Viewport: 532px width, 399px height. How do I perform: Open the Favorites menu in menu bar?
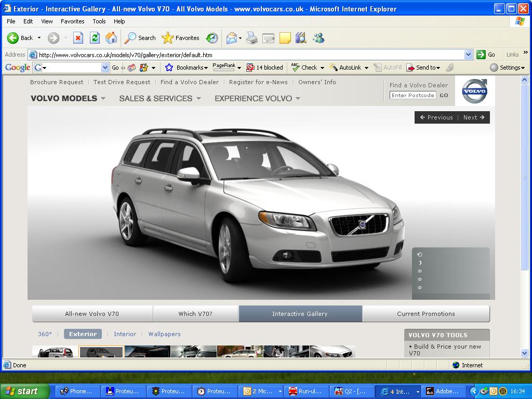click(x=73, y=21)
